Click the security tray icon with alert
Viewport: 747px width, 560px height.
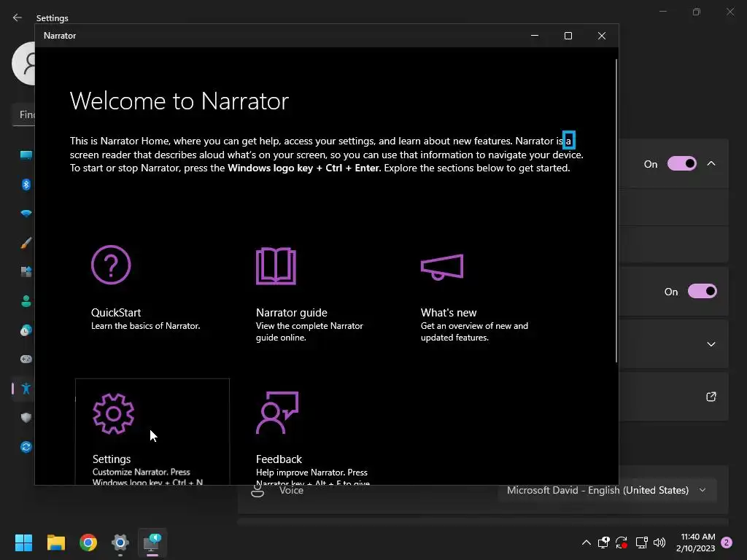tap(603, 542)
